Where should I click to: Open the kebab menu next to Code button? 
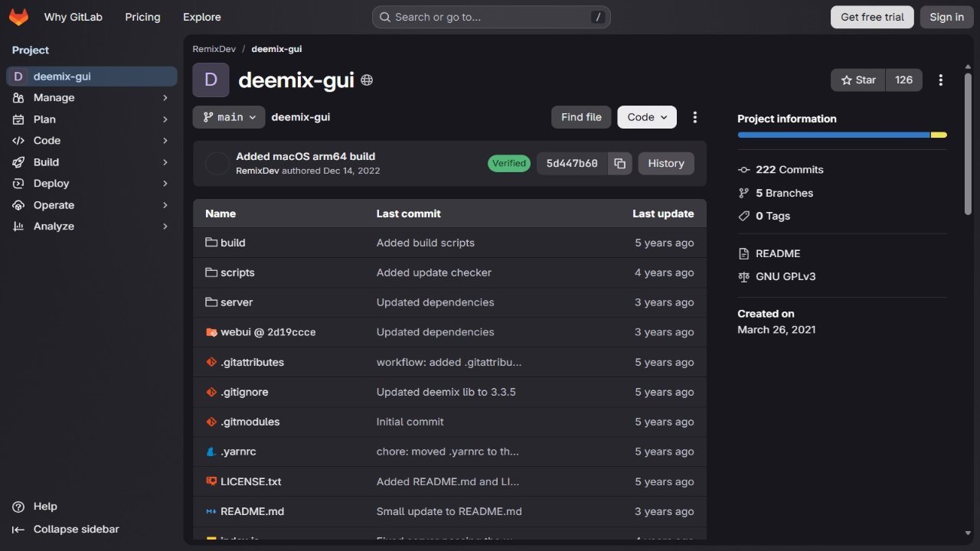click(695, 117)
